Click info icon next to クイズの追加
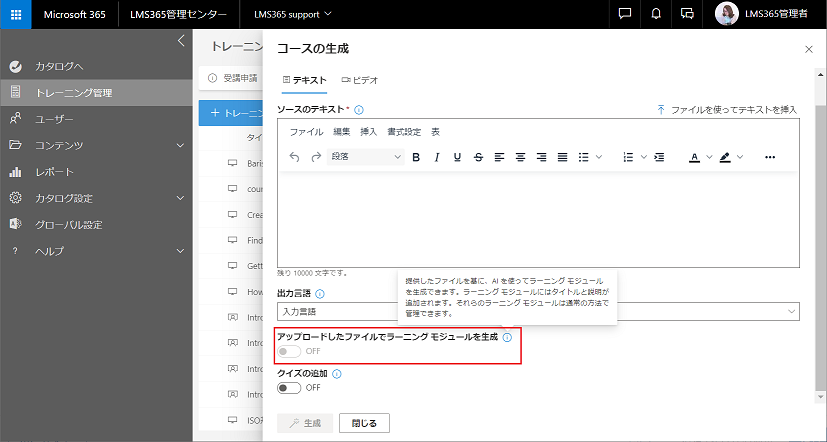 [x=337, y=374]
